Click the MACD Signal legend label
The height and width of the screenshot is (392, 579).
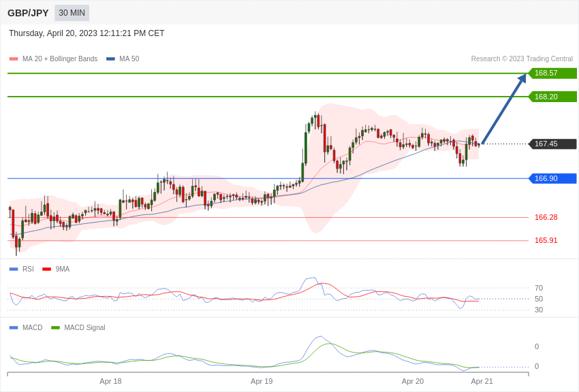point(84,327)
